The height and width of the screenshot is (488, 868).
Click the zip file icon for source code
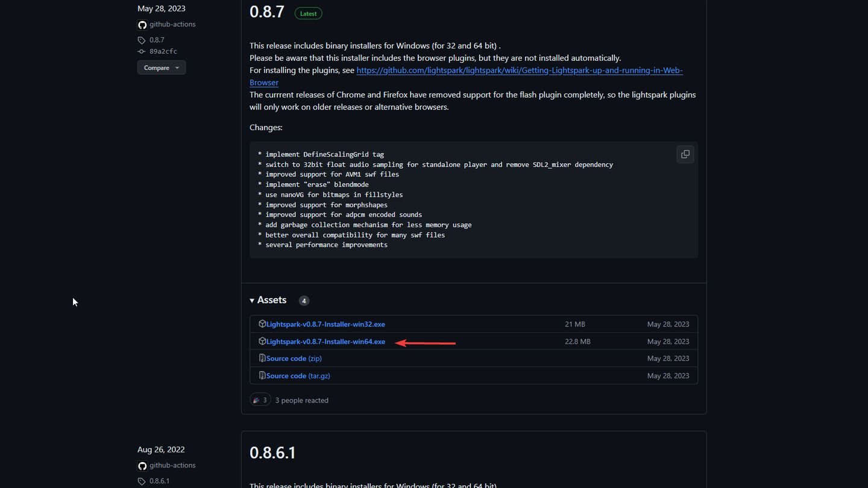[x=262, y=358]
